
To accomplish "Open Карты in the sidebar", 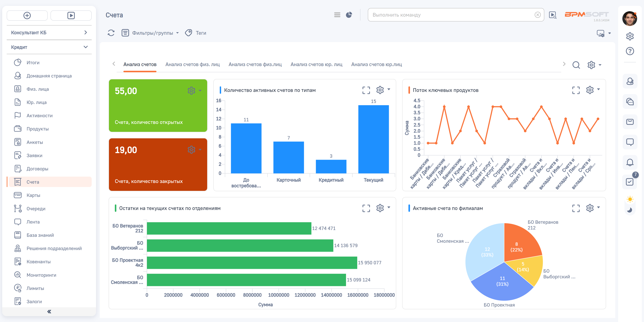I will click(x=34, y=195).
